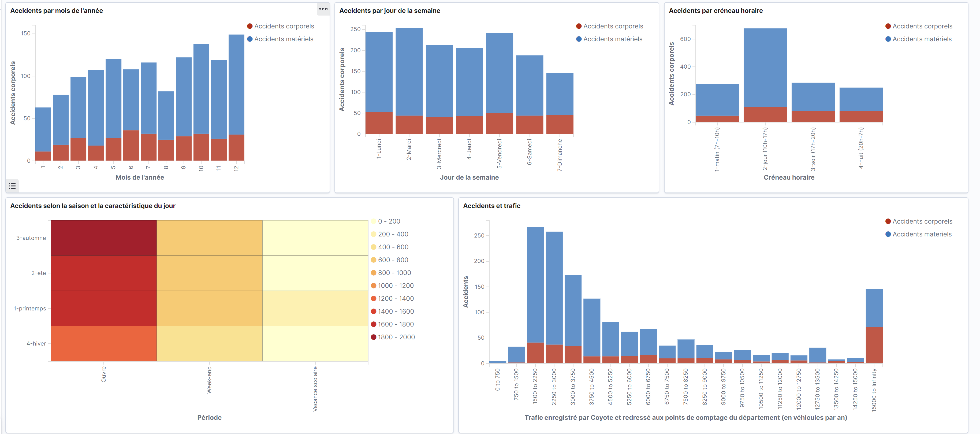Click the red bar segment for month 6
The height and width of the screenshot is (434, 980).
[x=131, y=146]
